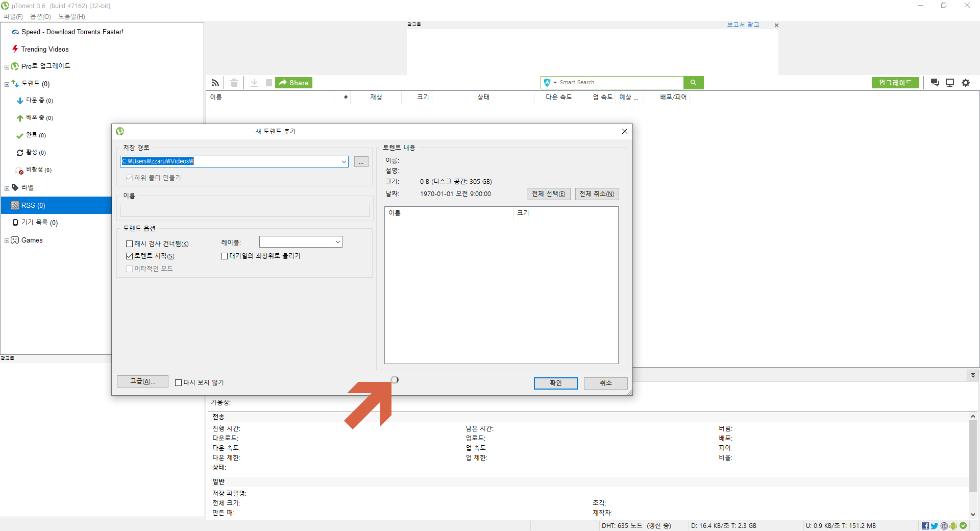
Task: Sort file list by 크기 header in dialog
Action: coord(533,213)
